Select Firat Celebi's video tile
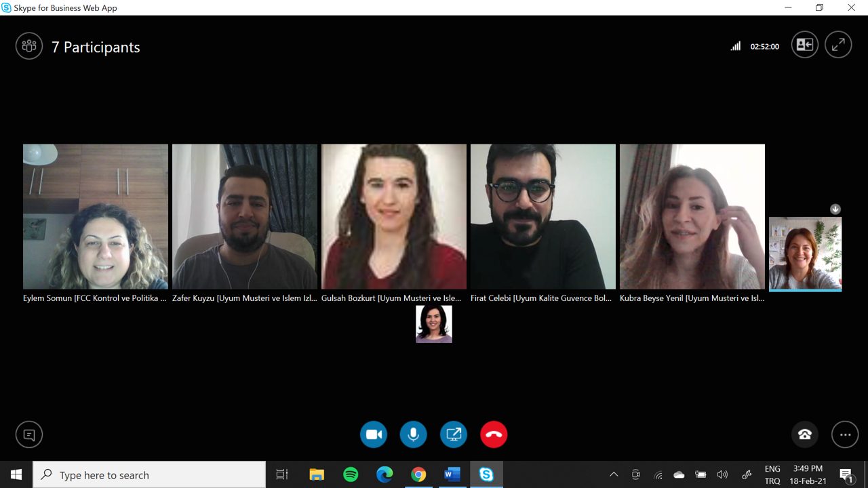Screen dimensions: 868x488 click(543, 217)
